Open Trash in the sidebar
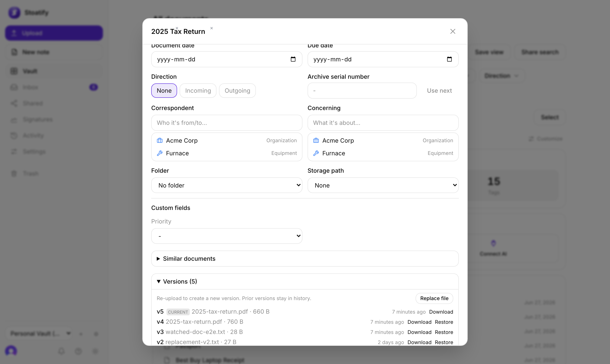This screenshot has width=610, height=364. (x=54, y=173)
